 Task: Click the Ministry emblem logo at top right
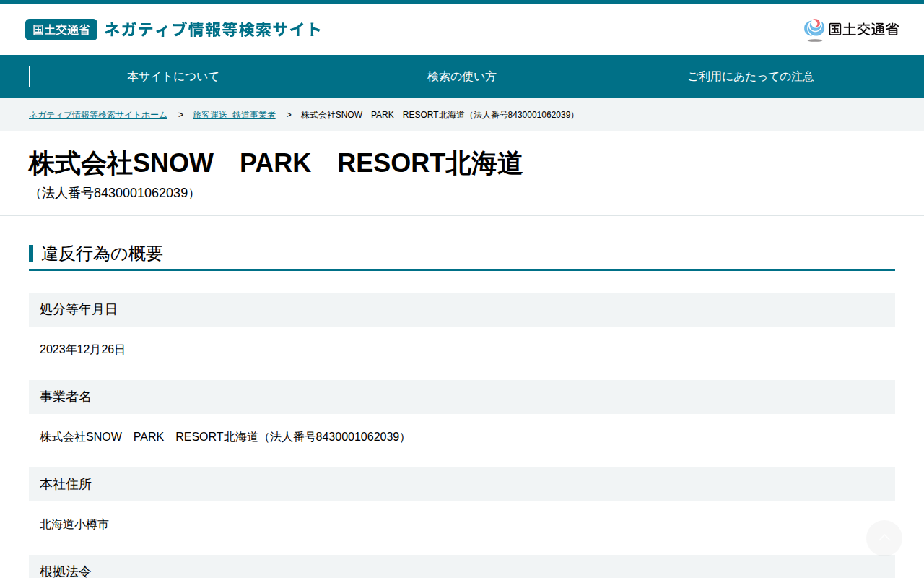[x=851, y=30]
